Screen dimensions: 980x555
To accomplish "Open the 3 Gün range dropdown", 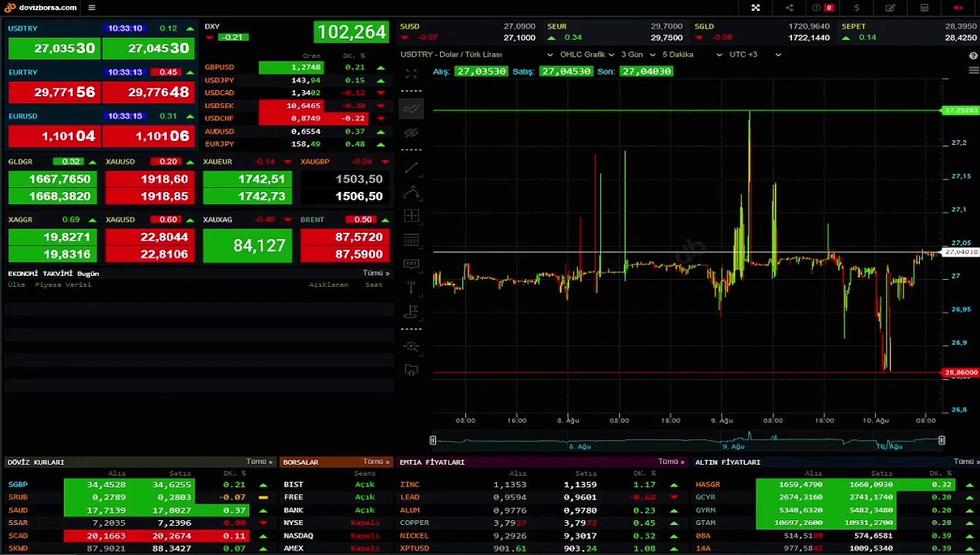I will pos(639,55).
